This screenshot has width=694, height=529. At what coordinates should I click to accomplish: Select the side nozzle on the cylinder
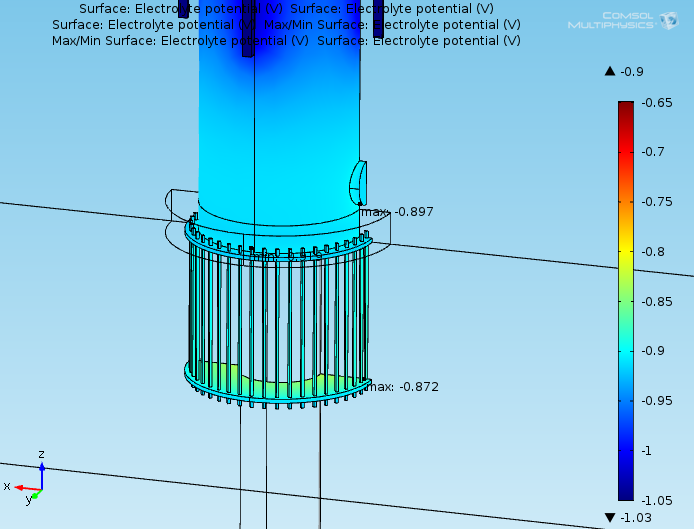coord(358,184)
